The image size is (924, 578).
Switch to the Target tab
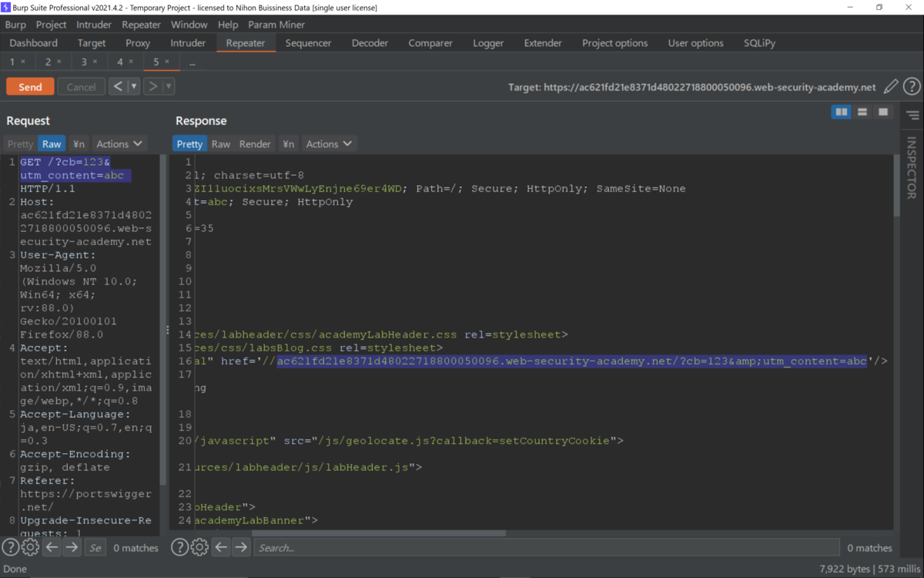92,43
